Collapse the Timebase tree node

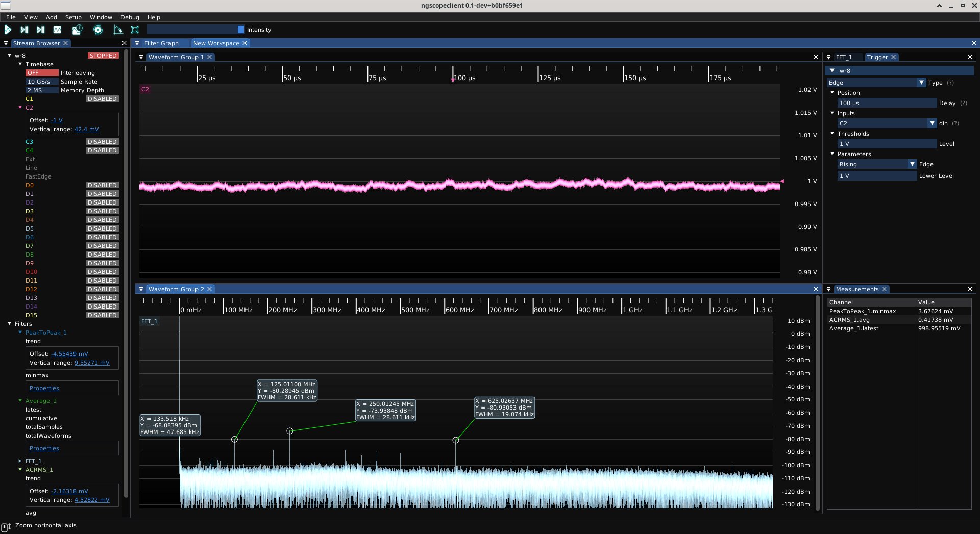pyautogui.click(x=20, y=64)
